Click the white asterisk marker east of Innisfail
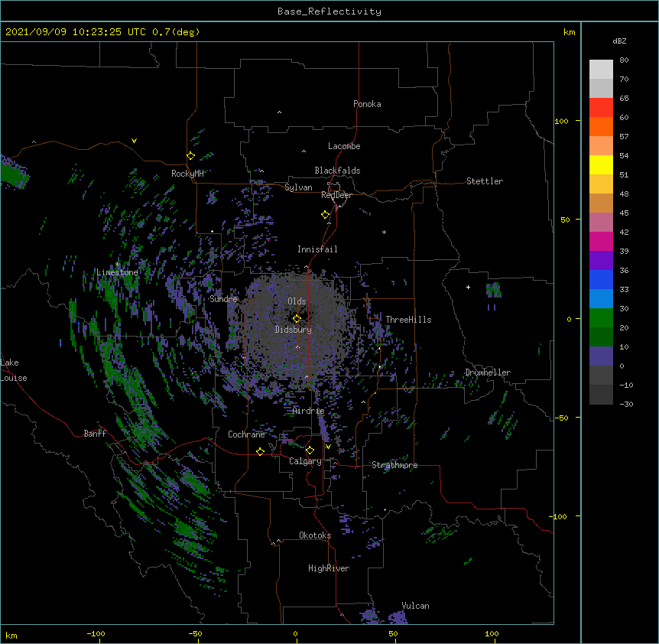The width and height of the screenshot is (659, 644). pyautogui.click(x=384, y=232)
